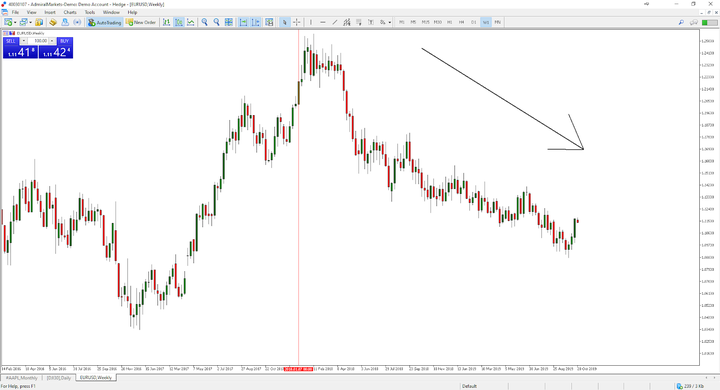This screenshot has width=720, height=390.
Task: Expand the profiles dropdown arrow
Action: [30, 23]
